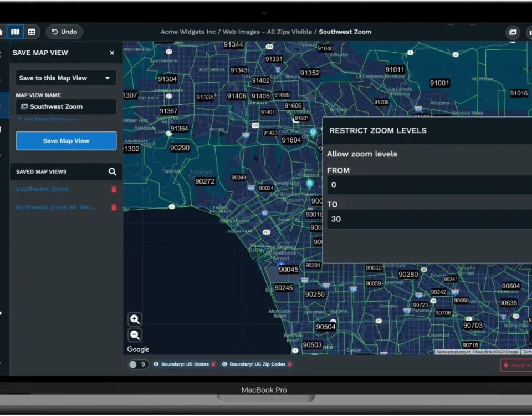Zoom in using the map plus magnifier icon
This screenshot has width=532, height=416.
pos(135,319)
